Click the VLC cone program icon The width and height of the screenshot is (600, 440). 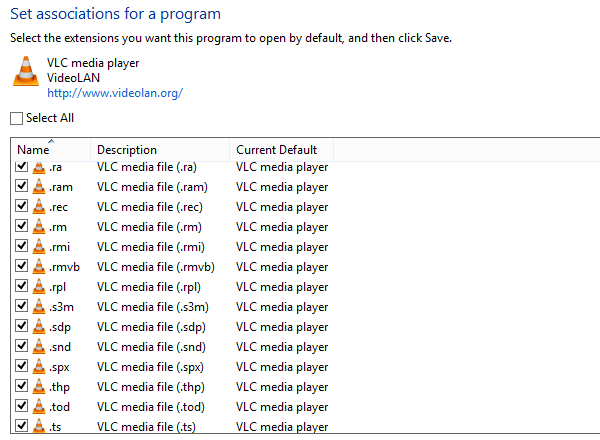(26, 71)
